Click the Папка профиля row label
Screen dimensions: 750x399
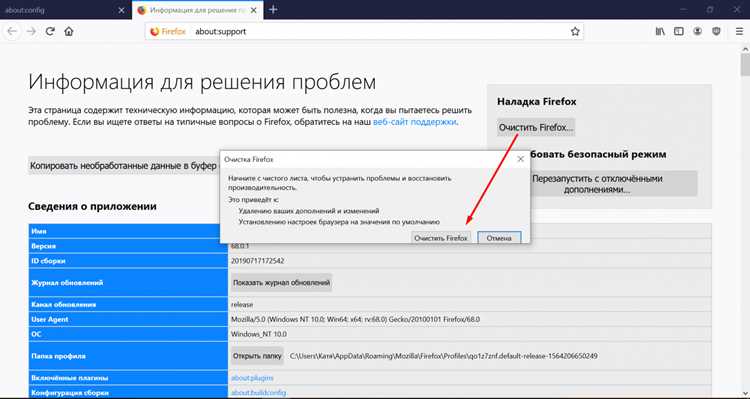[x=58, y=356]
